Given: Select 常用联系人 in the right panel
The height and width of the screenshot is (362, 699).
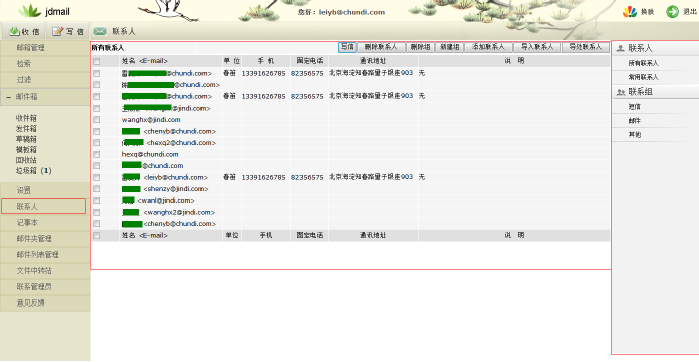Looking at the screenshot, I should (643, 77).
